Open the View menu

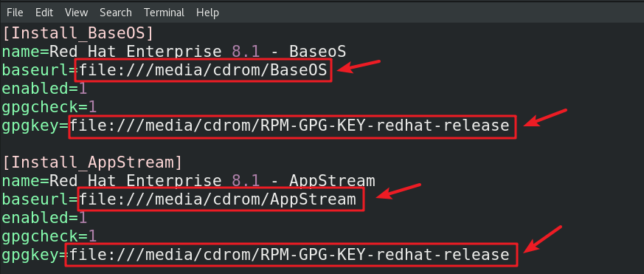point(77,13)
